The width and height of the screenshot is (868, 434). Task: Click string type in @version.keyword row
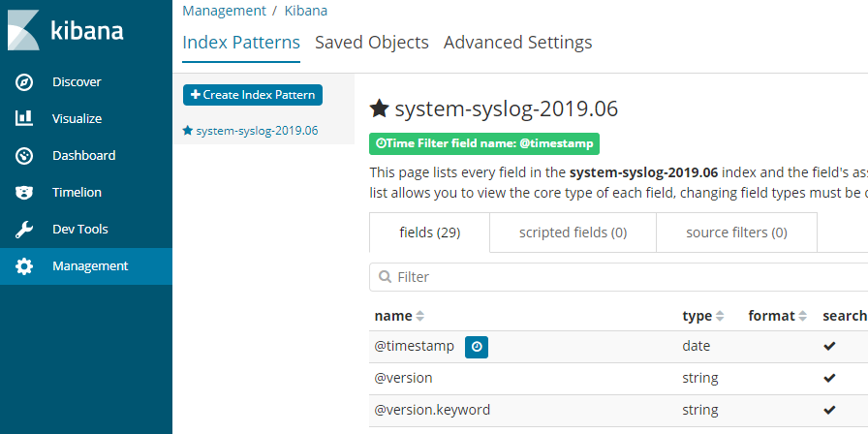(x=700, y=410)
